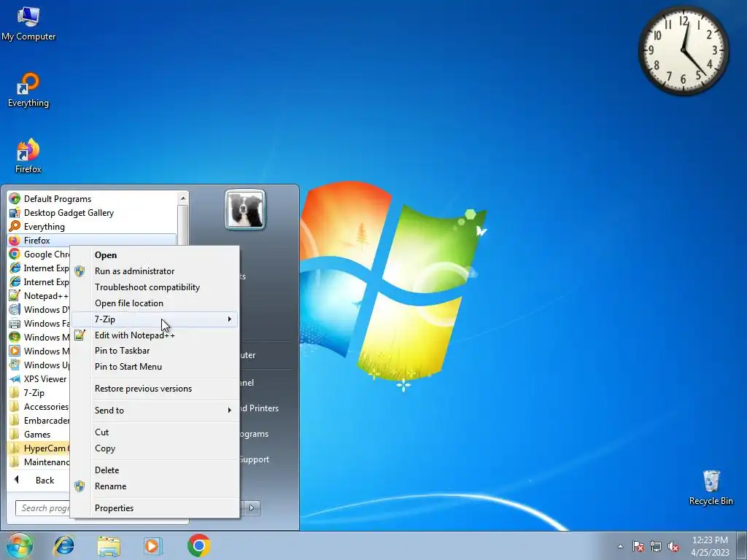Open Internet Explorer from the taskbar

[x=64, y=545]
